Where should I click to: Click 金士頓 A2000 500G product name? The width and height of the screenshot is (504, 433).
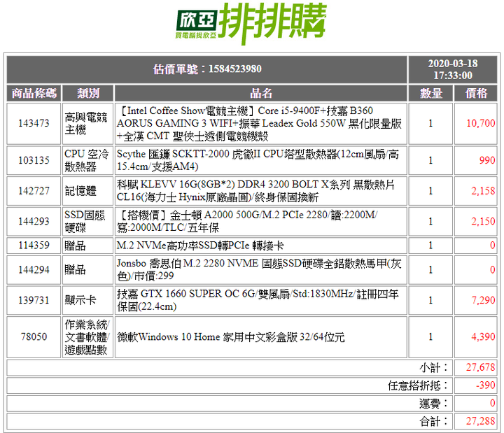click(247, 221)
